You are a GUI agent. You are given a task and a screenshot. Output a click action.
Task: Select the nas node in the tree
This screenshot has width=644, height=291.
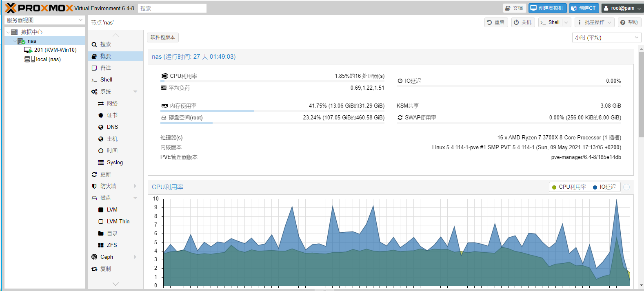(32, 41)
